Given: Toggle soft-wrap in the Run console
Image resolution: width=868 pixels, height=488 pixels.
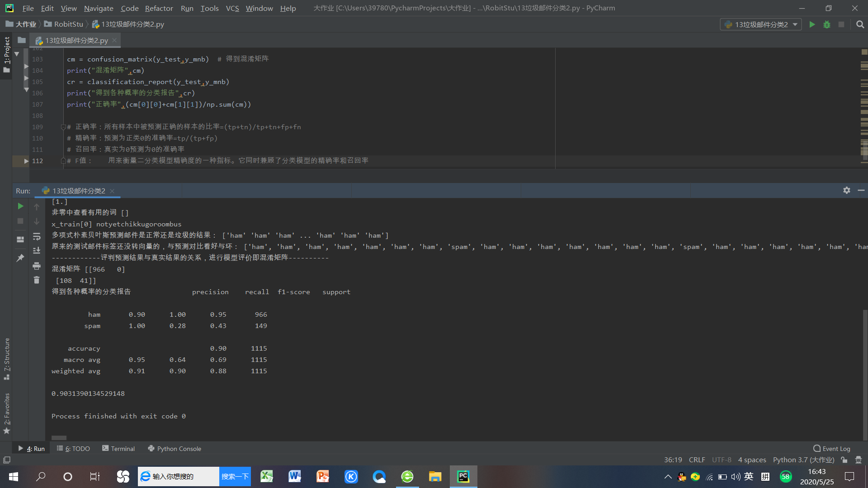Looking at the screenshot, I should pyautogui.click(x=37, y=237).
